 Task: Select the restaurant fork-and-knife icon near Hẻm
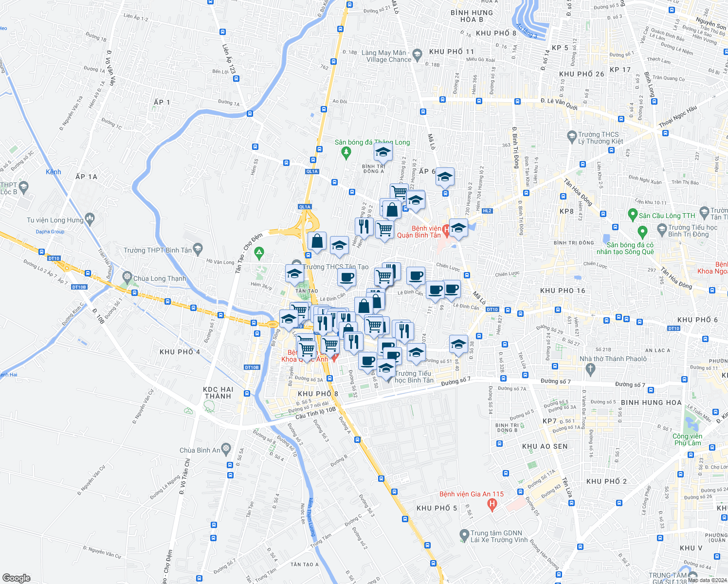pyautogui.click(x=365, y=226)
